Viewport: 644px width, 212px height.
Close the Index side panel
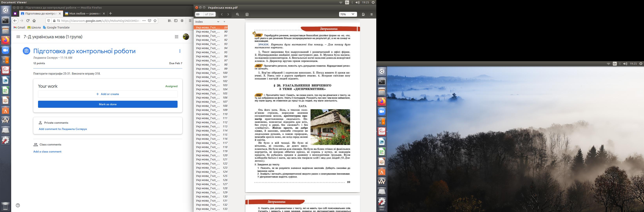coord(224,22)
